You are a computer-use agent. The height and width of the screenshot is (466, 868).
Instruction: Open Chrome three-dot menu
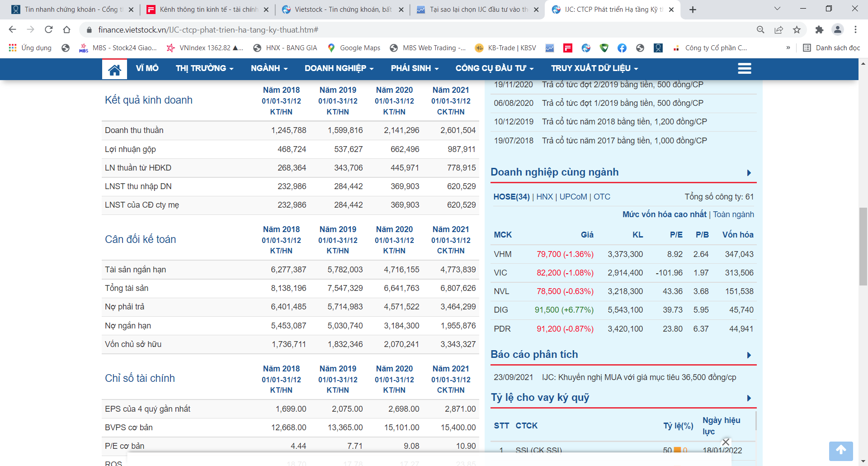[855, 29]
